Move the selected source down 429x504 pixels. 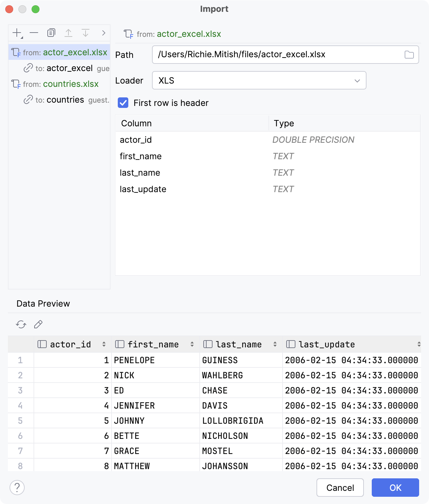click(x=86, y=33)
